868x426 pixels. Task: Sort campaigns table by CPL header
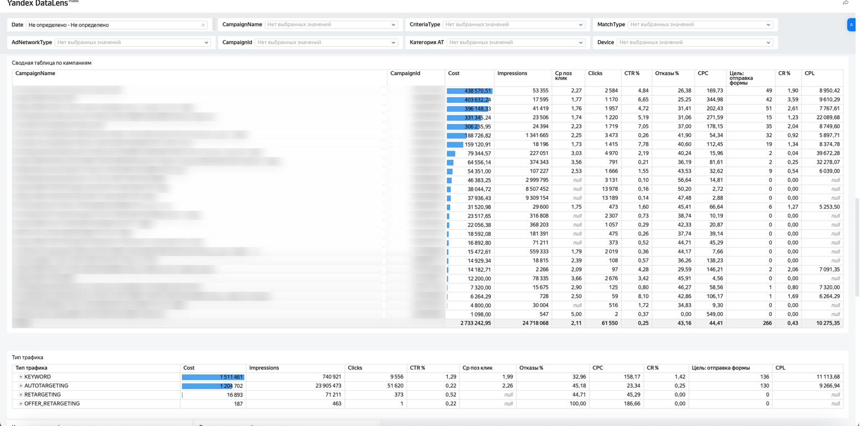pyautogui.click(x=809, y=74)
